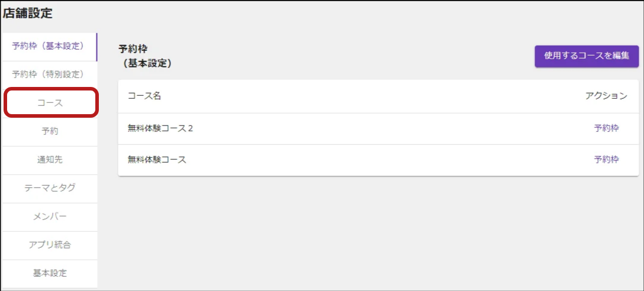The image size is (644, 291).
Task: Select the 無料体験コース row name
Action: 157,160
